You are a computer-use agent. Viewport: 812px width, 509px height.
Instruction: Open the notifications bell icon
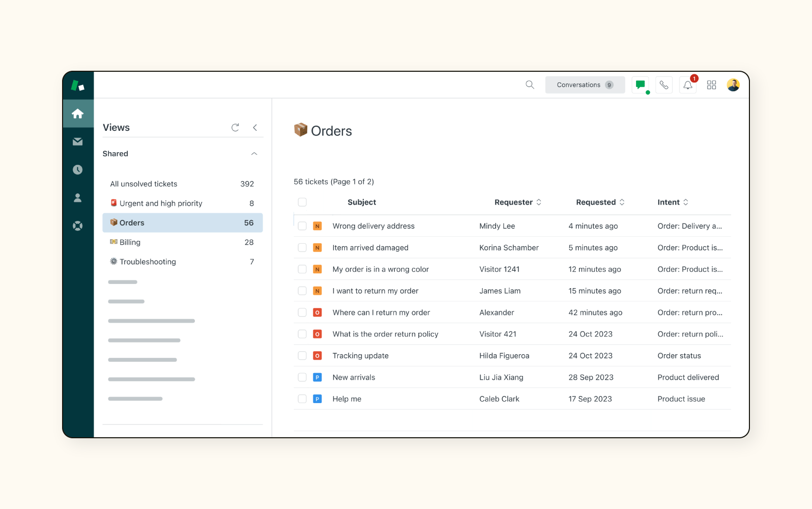[x=688, y=85]
